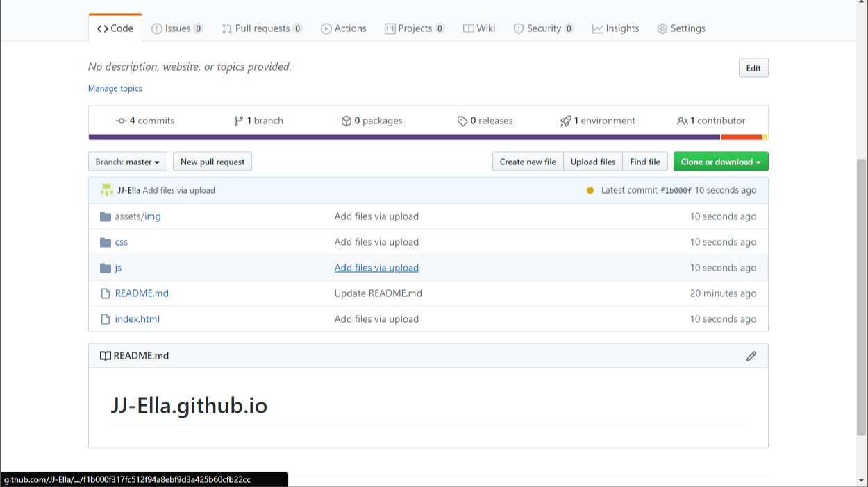Open css row's commit message link
Screen dimensions: 868x487
click(376, 242)
